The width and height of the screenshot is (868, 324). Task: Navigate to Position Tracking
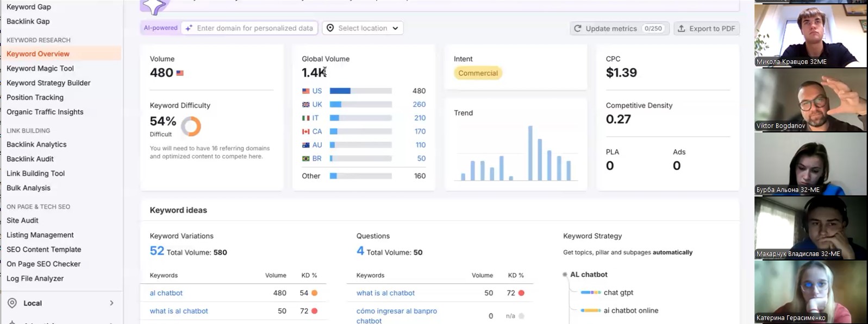35,98
